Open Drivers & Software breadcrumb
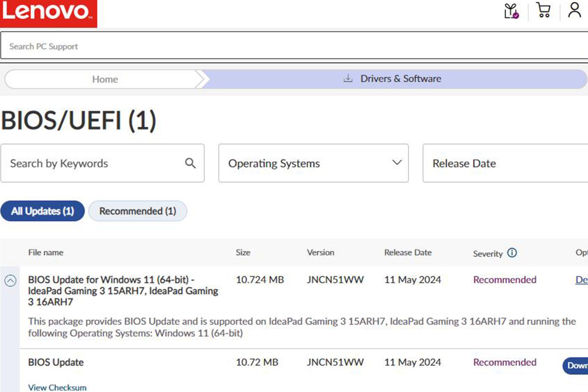 (x=400, y=79)
